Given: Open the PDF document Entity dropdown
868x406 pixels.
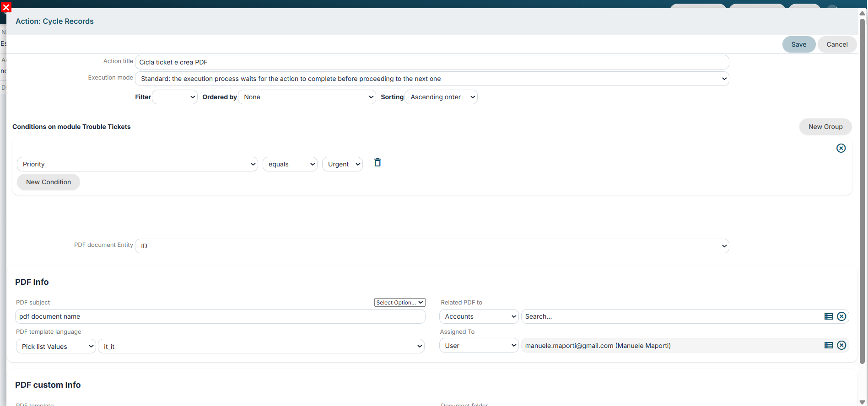Looking at the screenshot, I should point(432,246).
